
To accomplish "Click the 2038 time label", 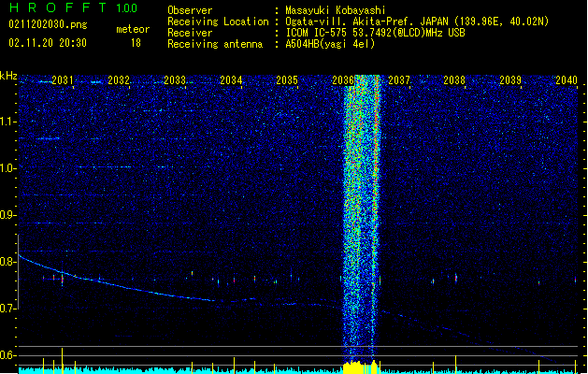I will [x=454, y=80].
